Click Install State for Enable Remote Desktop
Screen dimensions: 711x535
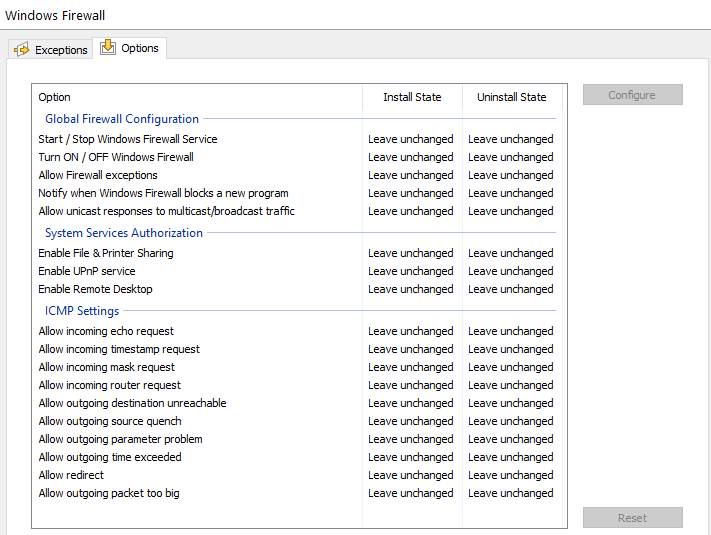click(x=411, y=289)
